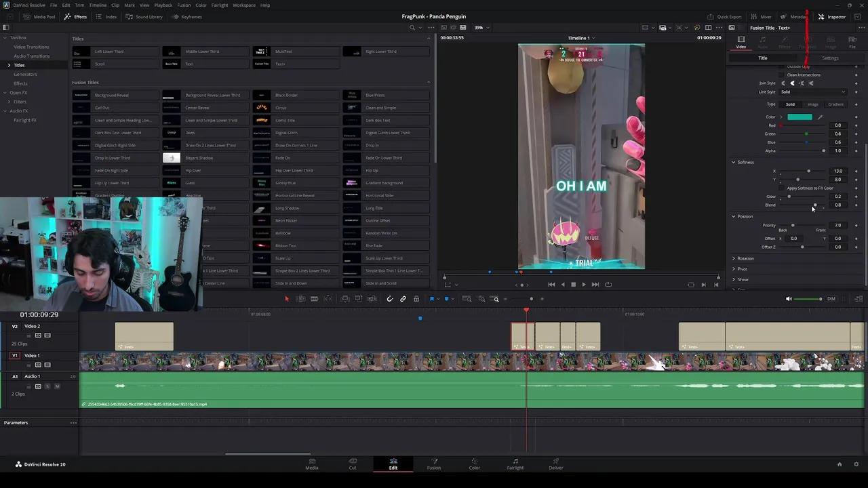Select the Selection Mode arrow tool
This screenshot has width=868, height=488.
[x=286, y=299]
